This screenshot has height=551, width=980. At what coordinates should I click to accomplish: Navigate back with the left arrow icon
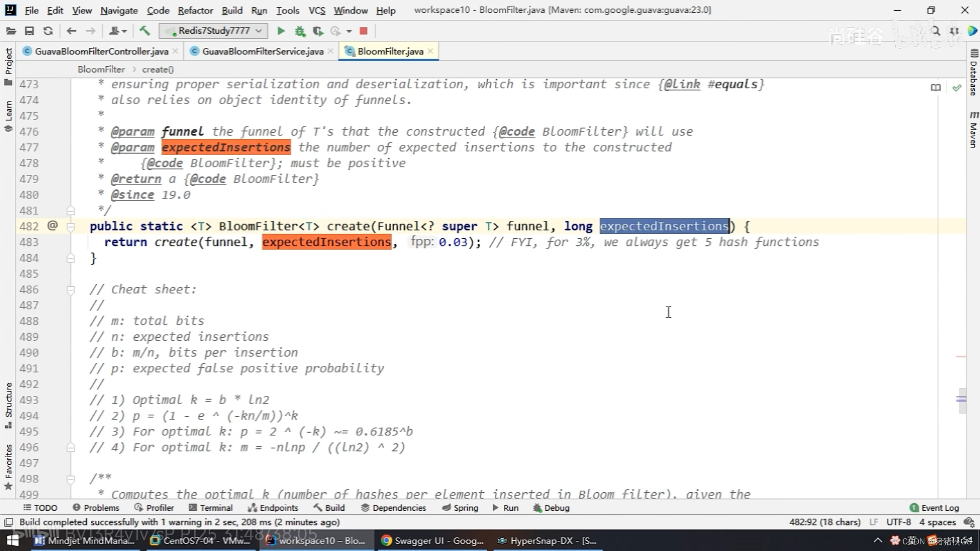(71, 31)
